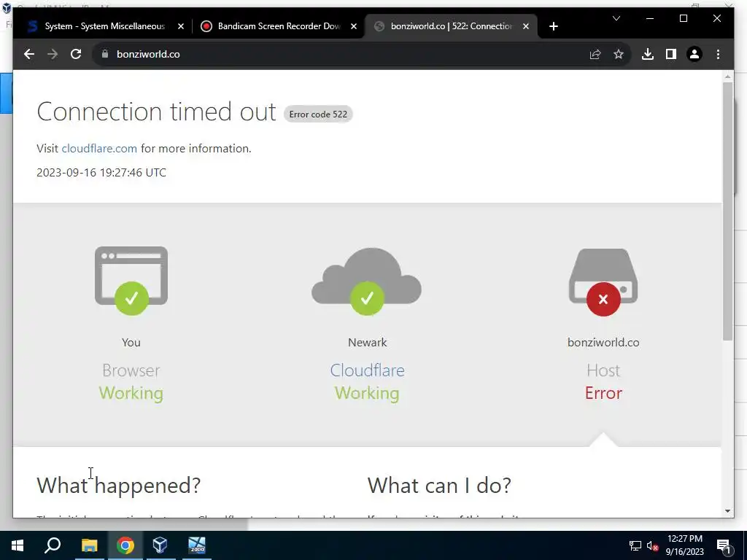This screenshot has height=560, width=747.
Task: Open the Windows 2000 VM taskbar icon
Action: pyautogui.click(x=196, y=545)
